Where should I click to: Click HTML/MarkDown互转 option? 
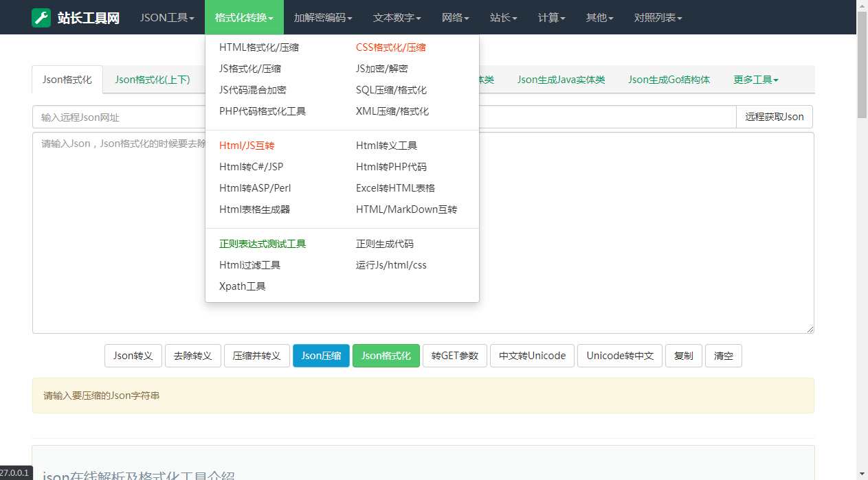point(407,209)
